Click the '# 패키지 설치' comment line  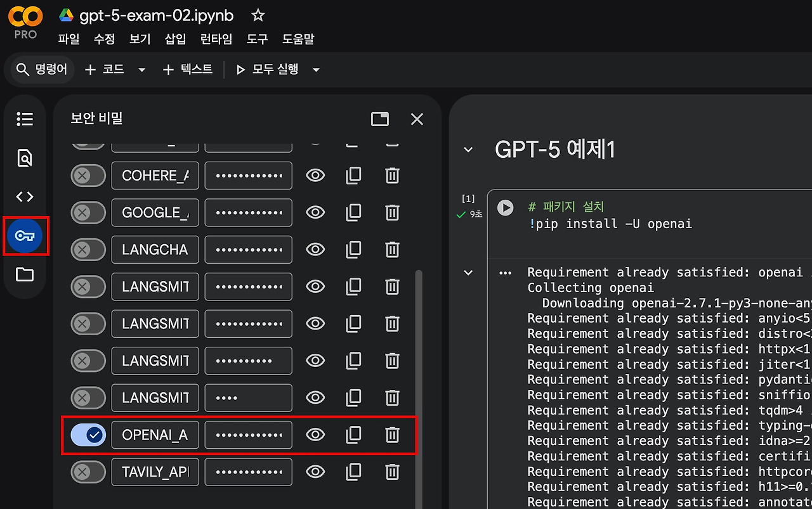(566, 207)
